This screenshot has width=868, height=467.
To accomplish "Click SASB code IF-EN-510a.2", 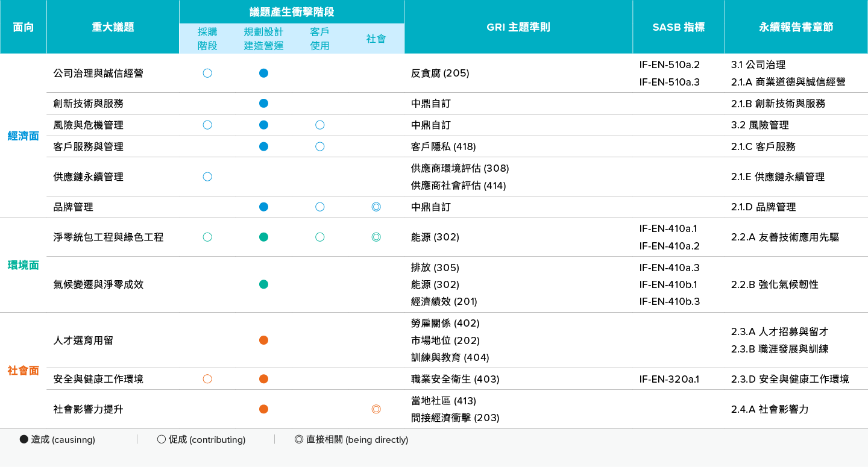I will [x=670, y=64].
